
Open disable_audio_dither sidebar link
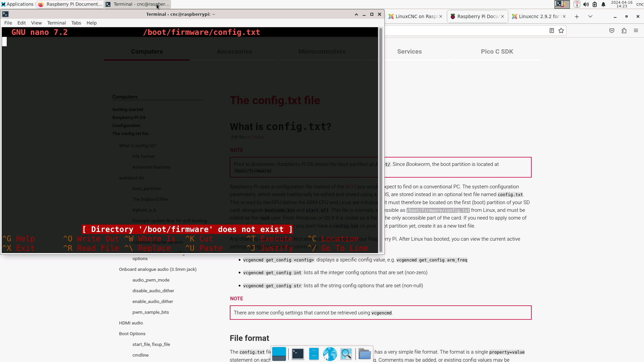(153, 291)
